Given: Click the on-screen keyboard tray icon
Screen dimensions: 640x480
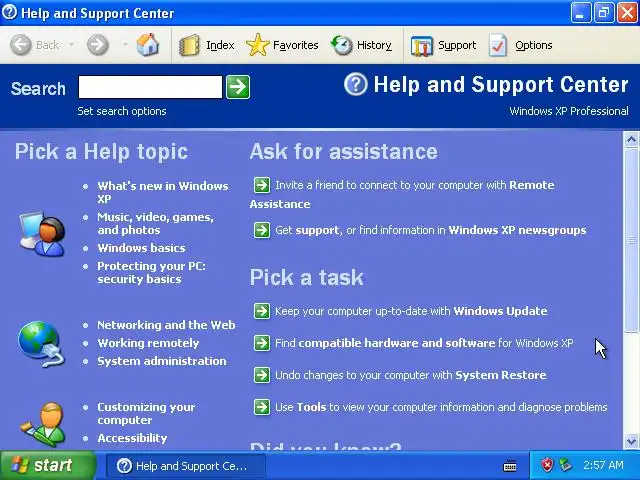Looking at the screenshot, I should click(x=510, y=465).
